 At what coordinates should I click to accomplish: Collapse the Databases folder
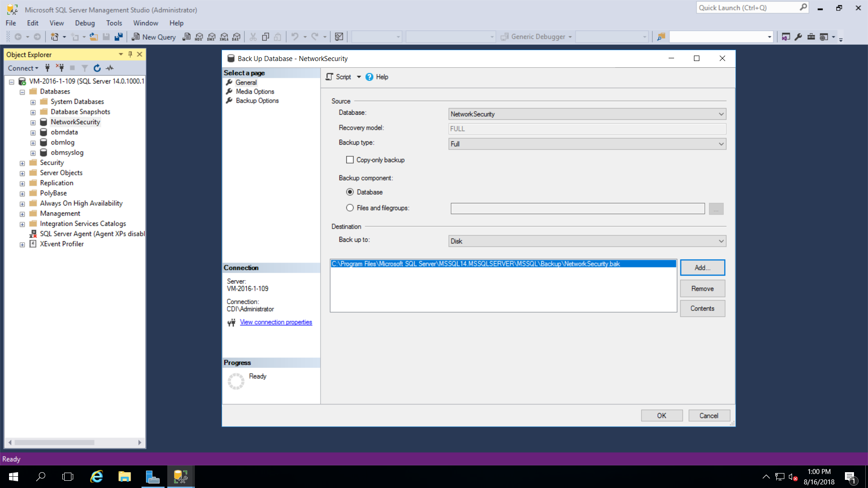coord(22,92)
